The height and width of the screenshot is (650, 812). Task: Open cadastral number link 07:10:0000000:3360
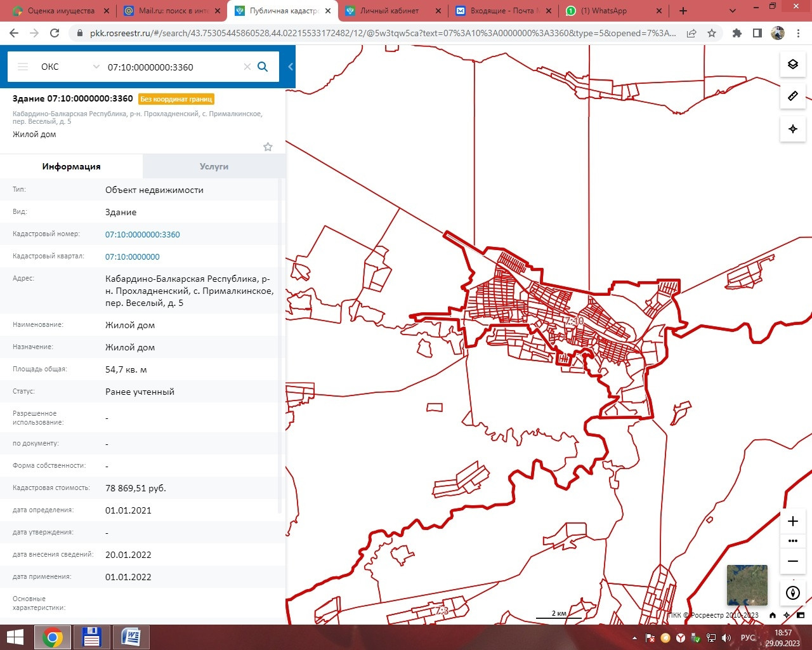pos(143,234)
